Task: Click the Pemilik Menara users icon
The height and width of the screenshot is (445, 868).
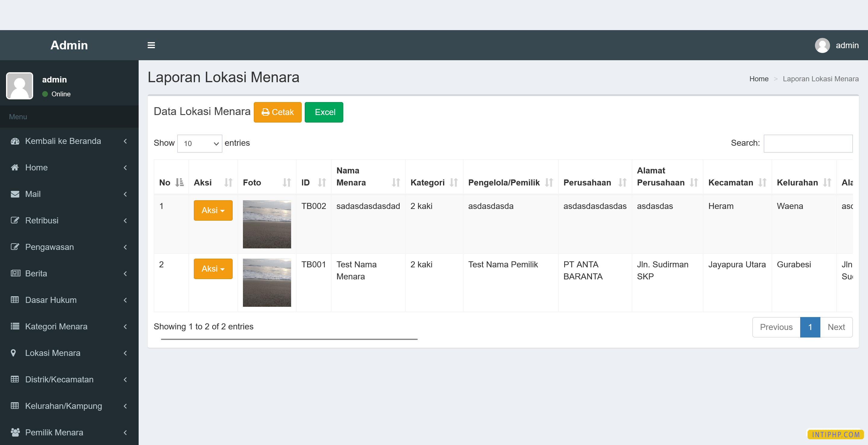Action: (15, 432)
